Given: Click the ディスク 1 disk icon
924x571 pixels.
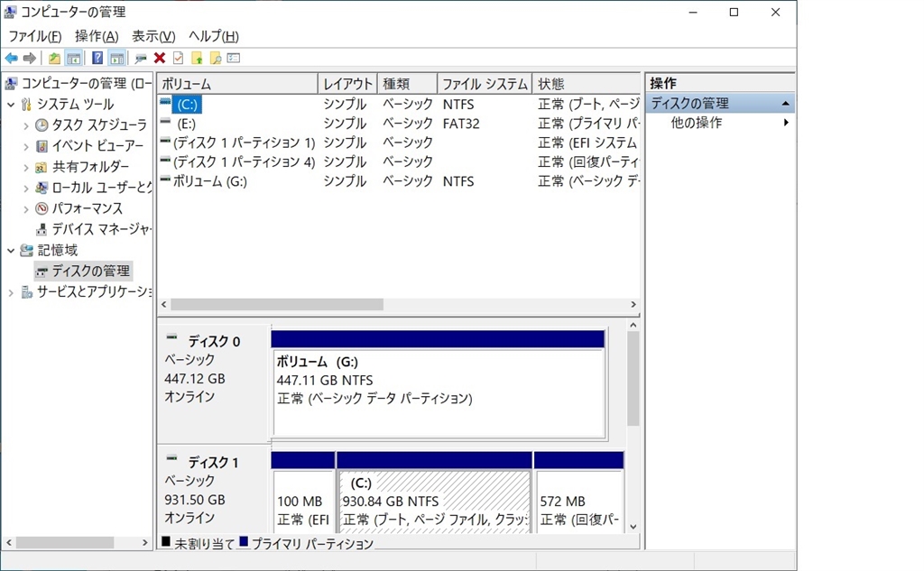Looking at the screenshot, I should (x=171, y=458).
